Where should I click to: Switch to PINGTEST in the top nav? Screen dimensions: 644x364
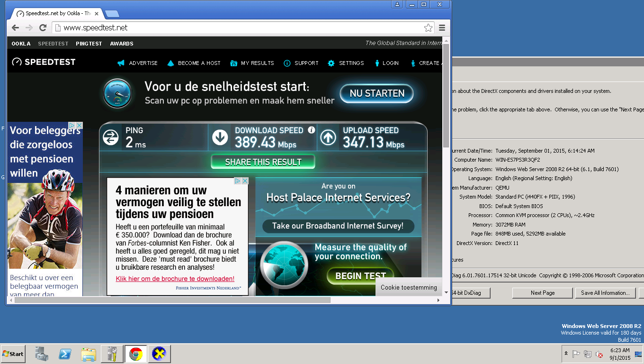[89, 44]
